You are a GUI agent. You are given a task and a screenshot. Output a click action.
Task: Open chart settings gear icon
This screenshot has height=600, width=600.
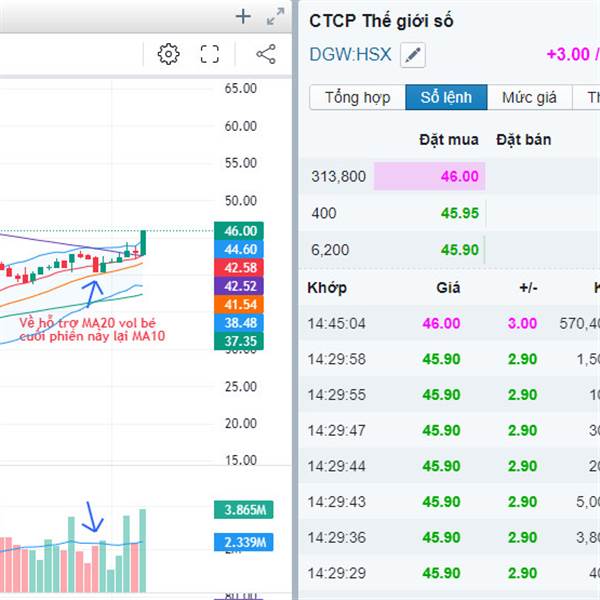pyautogui.click(x=168, y=54)
